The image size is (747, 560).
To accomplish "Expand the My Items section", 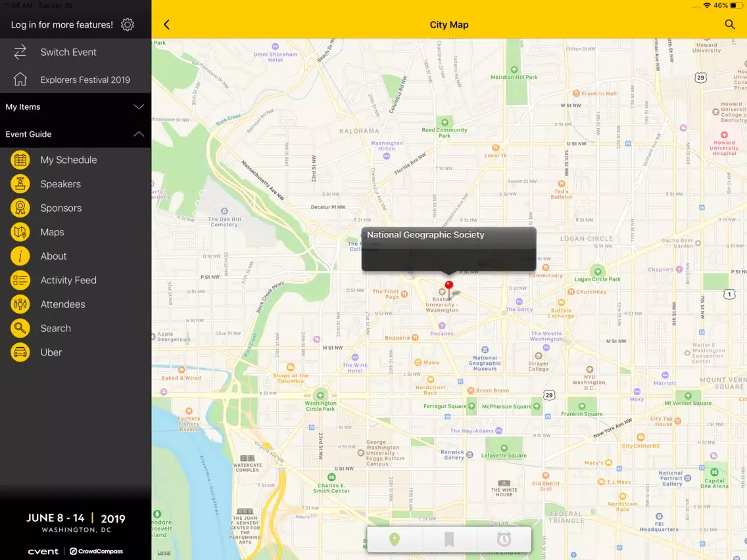I will pyautogui.click(x=75, y=106).
